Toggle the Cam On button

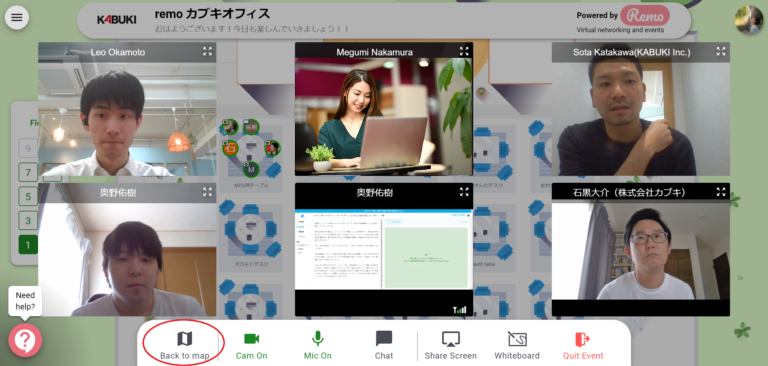coord(251,346)
